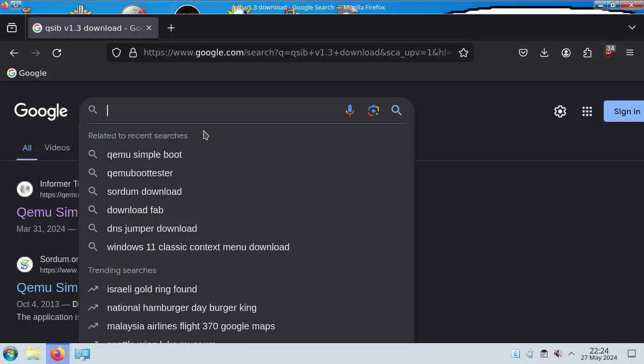Viewport: 644px width, 364px height.
Task: Open the clock showing 22:24
Action: (x=599, y=354)
